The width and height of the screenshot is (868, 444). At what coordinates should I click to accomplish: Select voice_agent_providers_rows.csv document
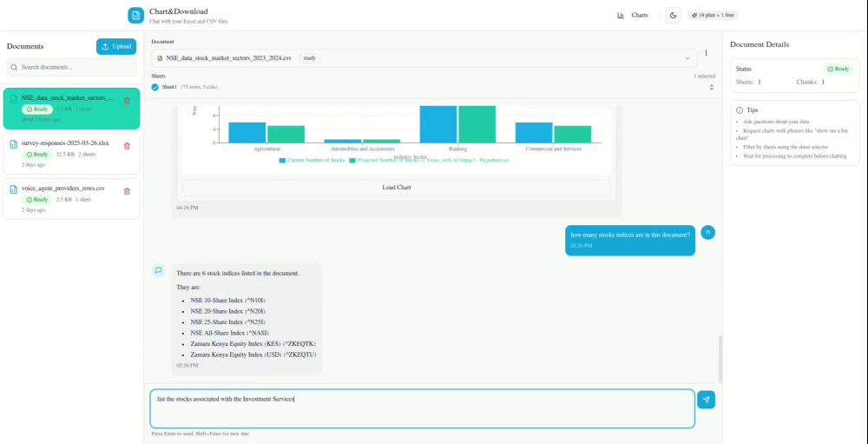tap(71, 199)
